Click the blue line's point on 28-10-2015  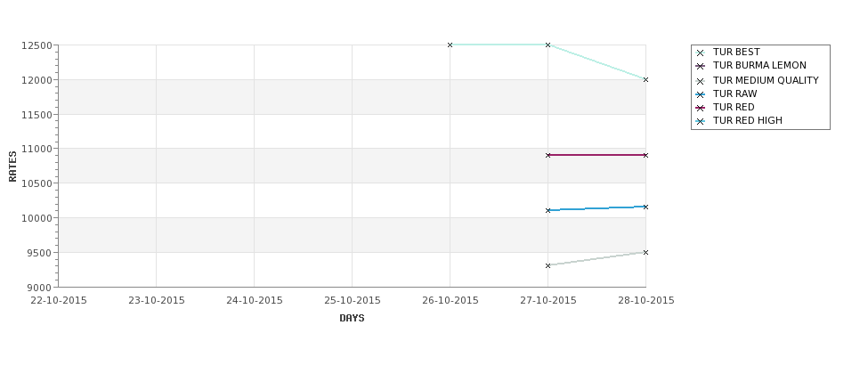tap(645, 207)
